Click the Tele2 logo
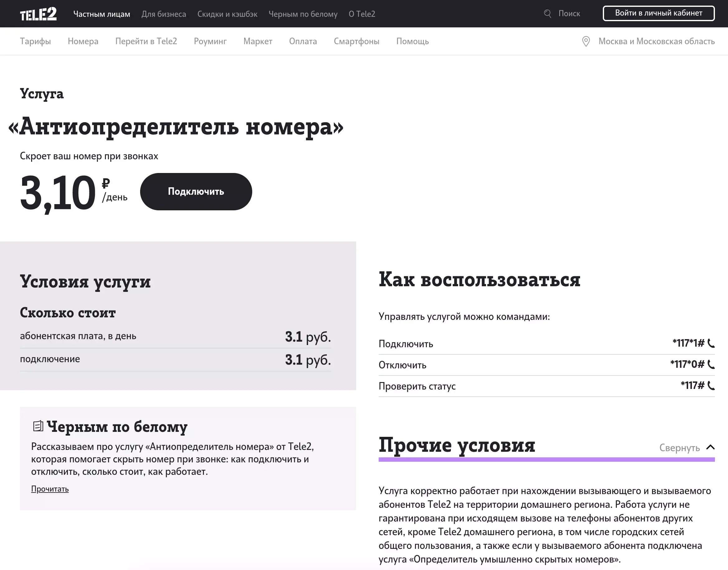Screen dimensions: 728x570 point(38,14)
